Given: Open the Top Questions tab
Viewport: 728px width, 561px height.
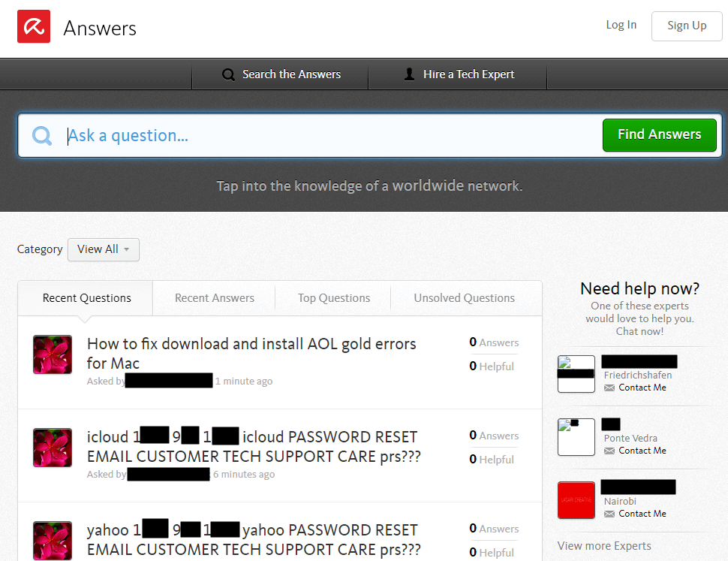Looking at the screenshot, I should point(333,297).
